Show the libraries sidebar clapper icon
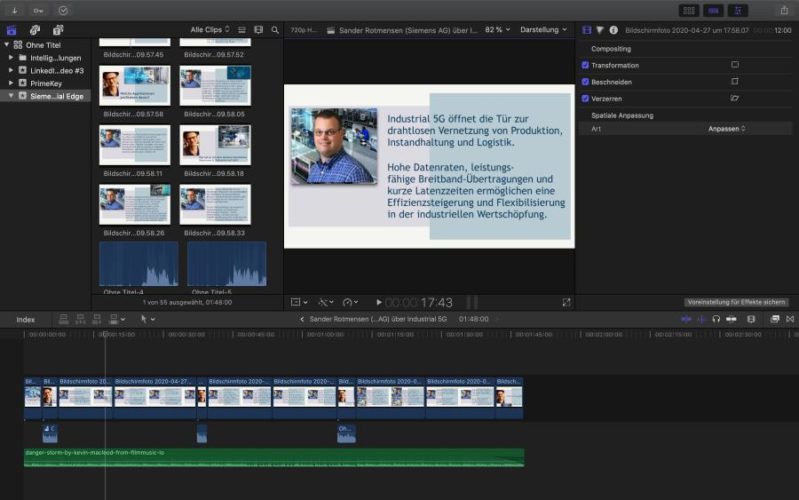Viewport: 799px width, 500px height. click(x=12, y=30)
